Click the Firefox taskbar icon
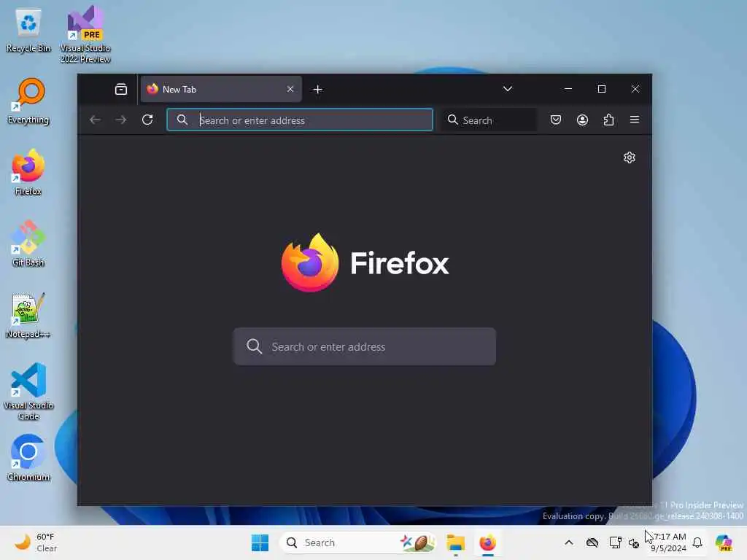The height and width of the screenshot is (560, 747). (487, 542)
